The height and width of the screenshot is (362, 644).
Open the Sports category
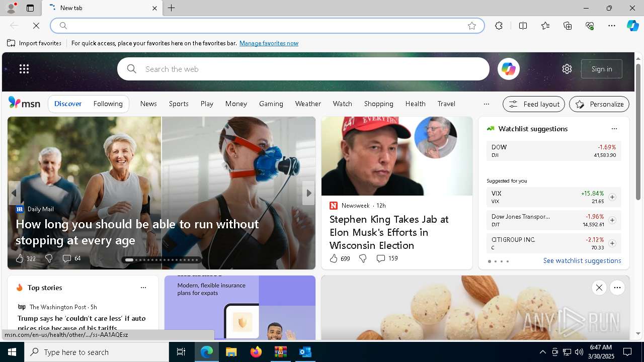[x=179, y=104]
